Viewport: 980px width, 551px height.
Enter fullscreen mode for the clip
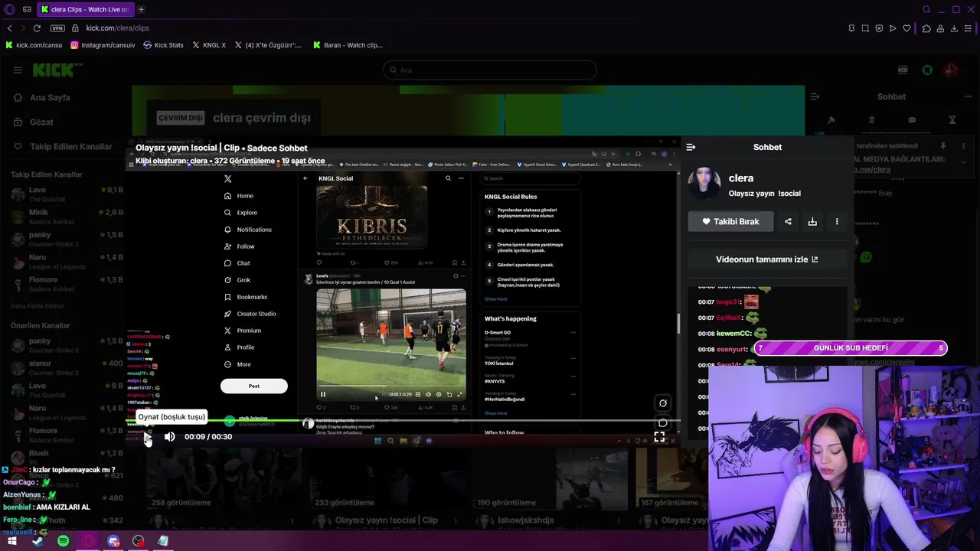(x=659, y=437)
